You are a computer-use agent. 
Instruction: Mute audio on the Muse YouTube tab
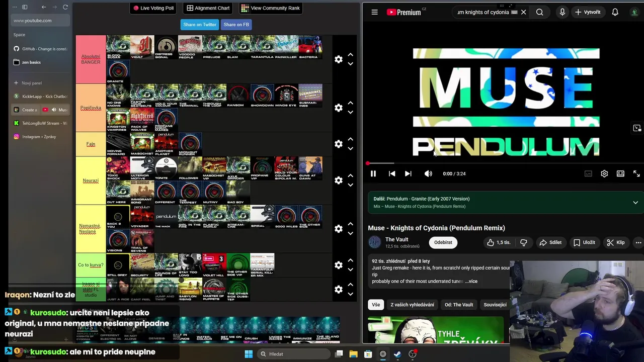tap(54, 110)
